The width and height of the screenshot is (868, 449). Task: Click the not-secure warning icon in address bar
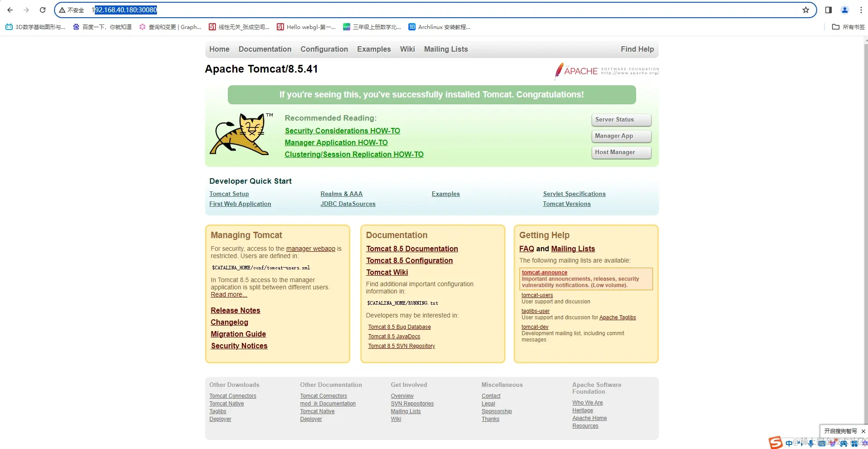[62, 10]
